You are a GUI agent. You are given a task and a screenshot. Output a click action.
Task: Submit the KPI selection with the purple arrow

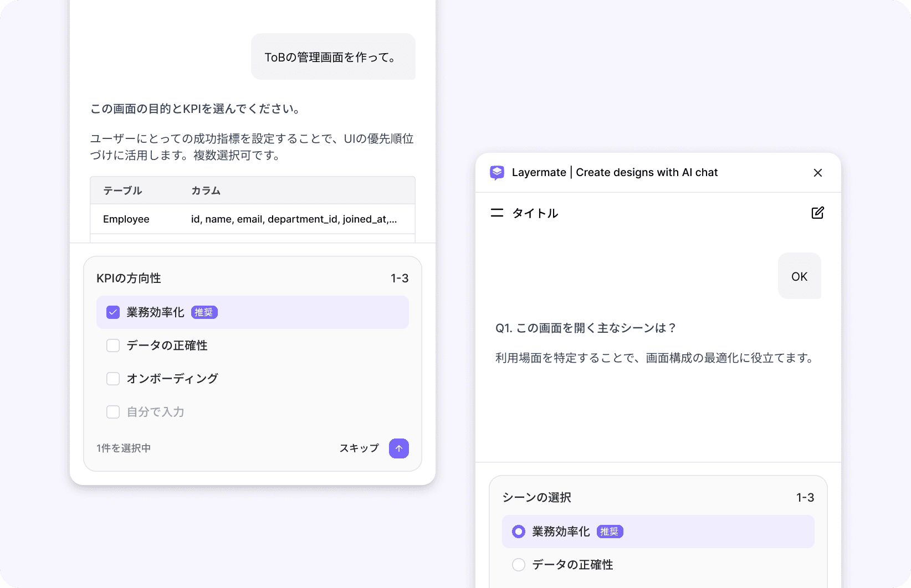click(398, 448)
